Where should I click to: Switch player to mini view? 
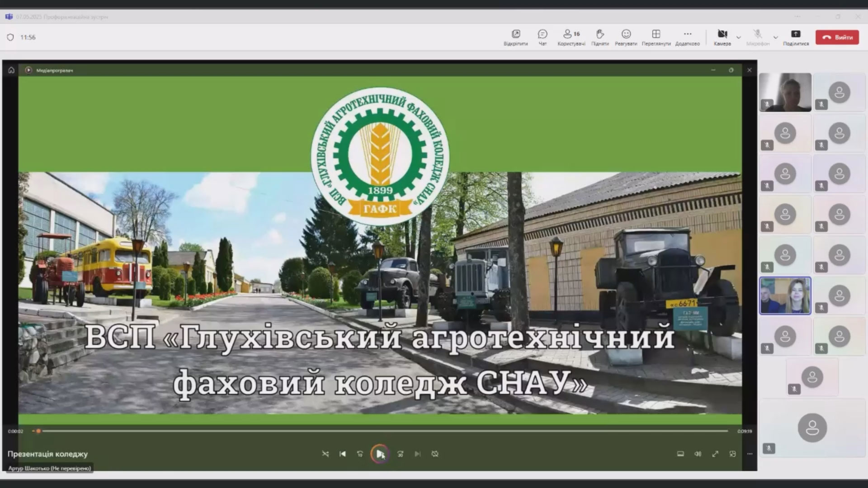[x=732, y=454]
